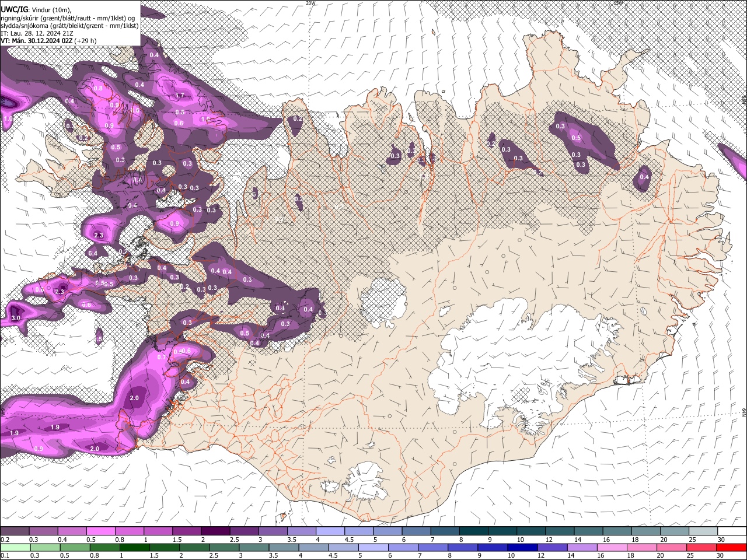Select the lower legend swatch at 2.5

pos(224,547)
